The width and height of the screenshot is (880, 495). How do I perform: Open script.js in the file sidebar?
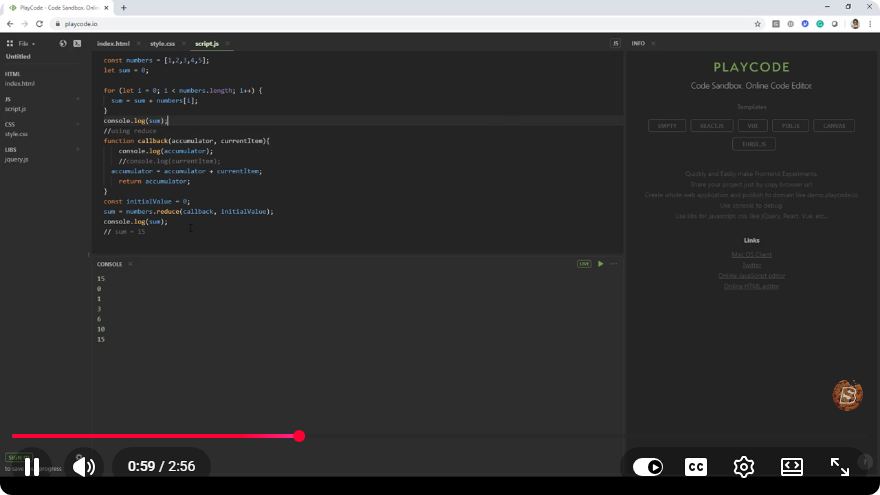click(x=15, y=109)
